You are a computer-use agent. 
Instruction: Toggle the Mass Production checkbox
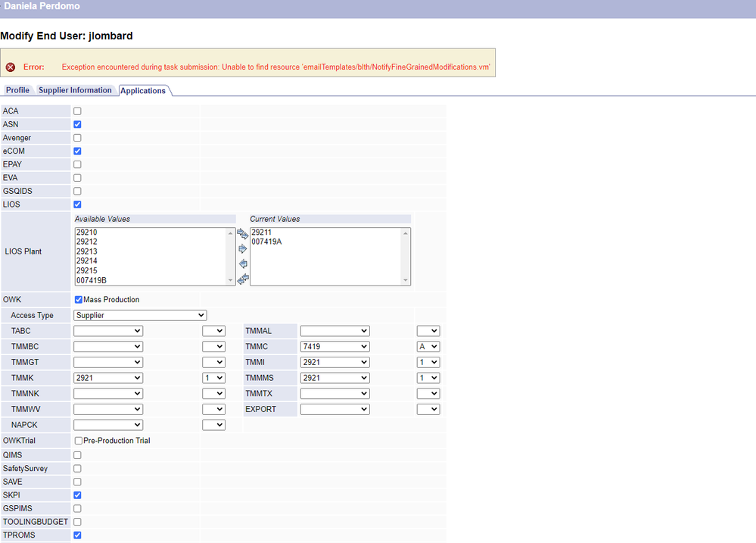coord(79,300)
